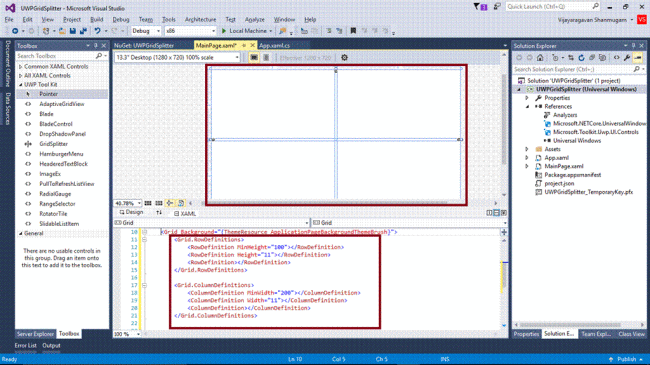Open device preview settings gear
The width and height of the screenshot is (650, 365).
click(344, 58)
